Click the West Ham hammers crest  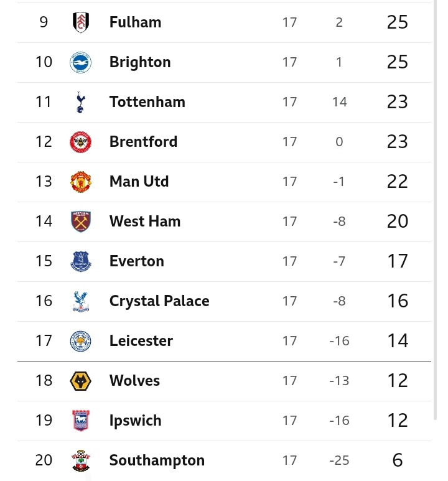pyautogui.click(x=81, y=222)
